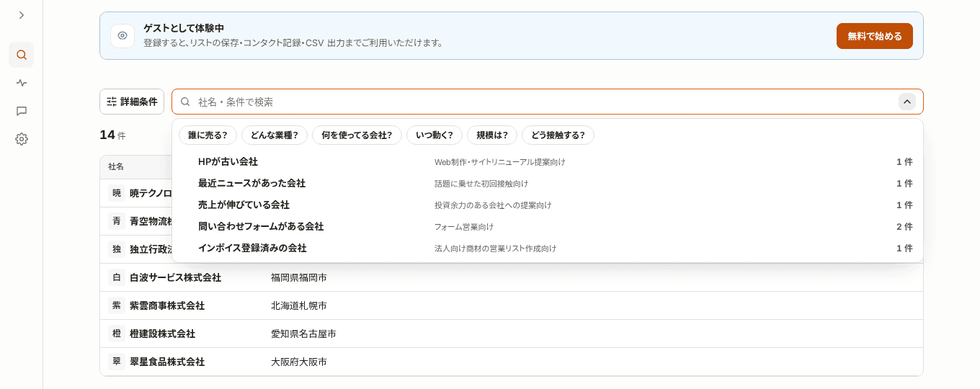Click the 14 件 result count
This screenshot has width=980, height=389.
[112, 135]
